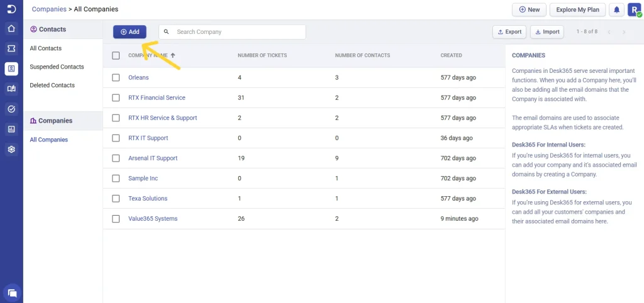Open Deleted Contacts list

(52, 85)
